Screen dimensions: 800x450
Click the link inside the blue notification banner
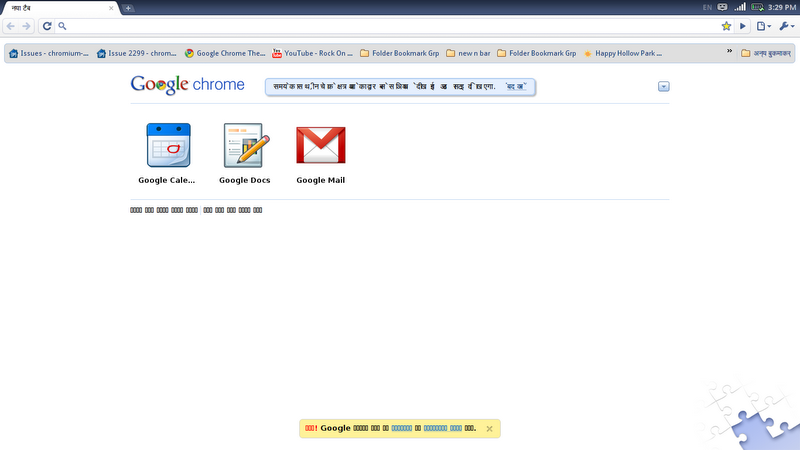click(x=515, y=87)
